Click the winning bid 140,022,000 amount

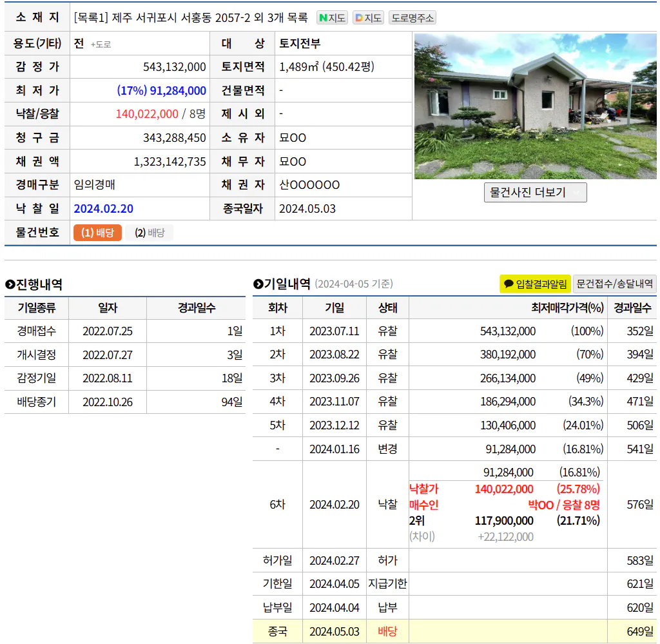point(147,114)
